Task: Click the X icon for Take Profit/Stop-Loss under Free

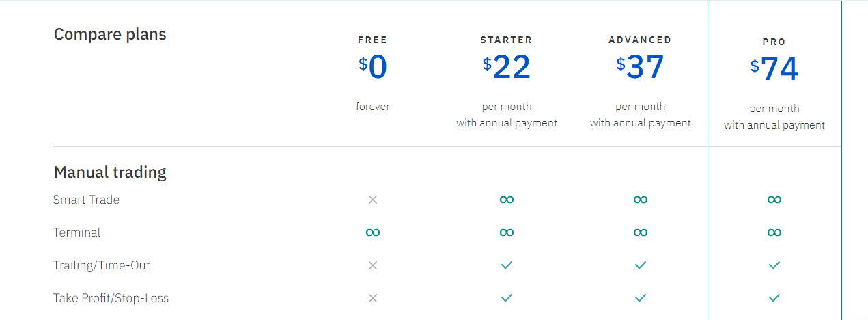Action: 373,298
